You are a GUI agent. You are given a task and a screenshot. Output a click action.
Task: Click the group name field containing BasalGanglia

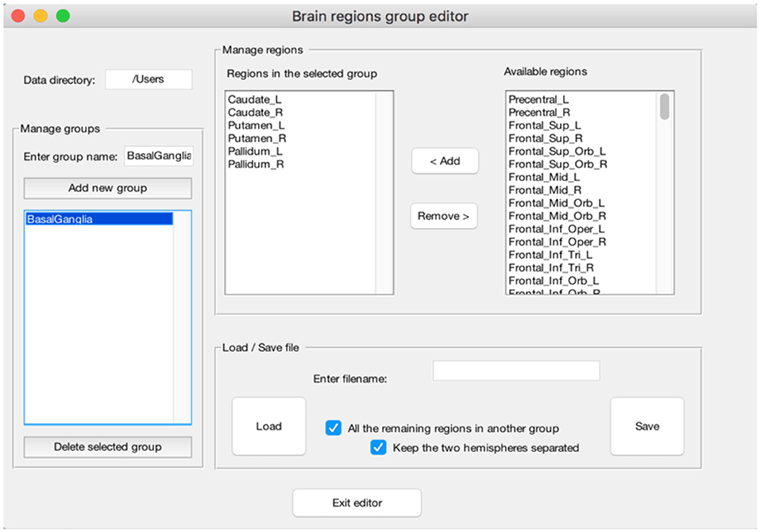coord(159,156)
